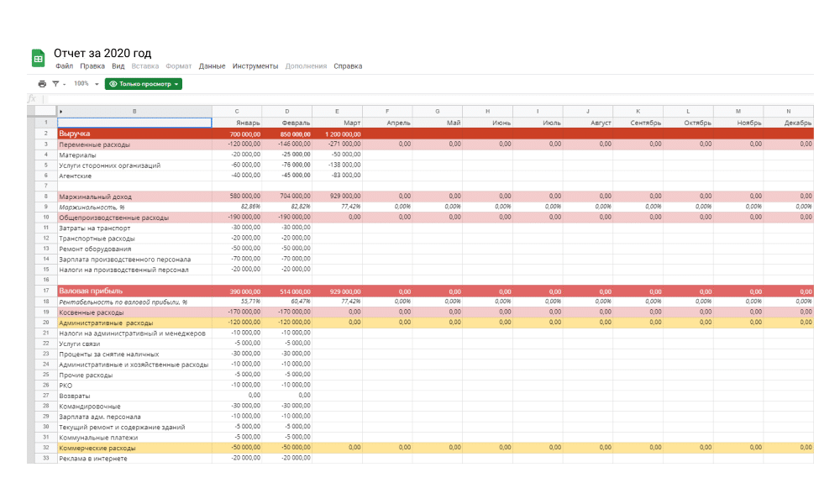This screenshot has width=840, height=504.
Task: Select the Переменные расходы cell
Action: pos(134,144)
